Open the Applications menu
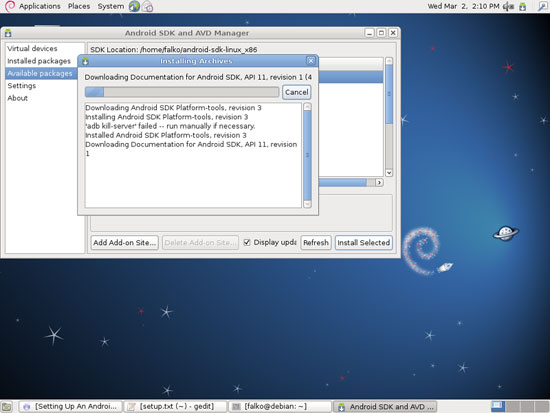 coord(39,6)
